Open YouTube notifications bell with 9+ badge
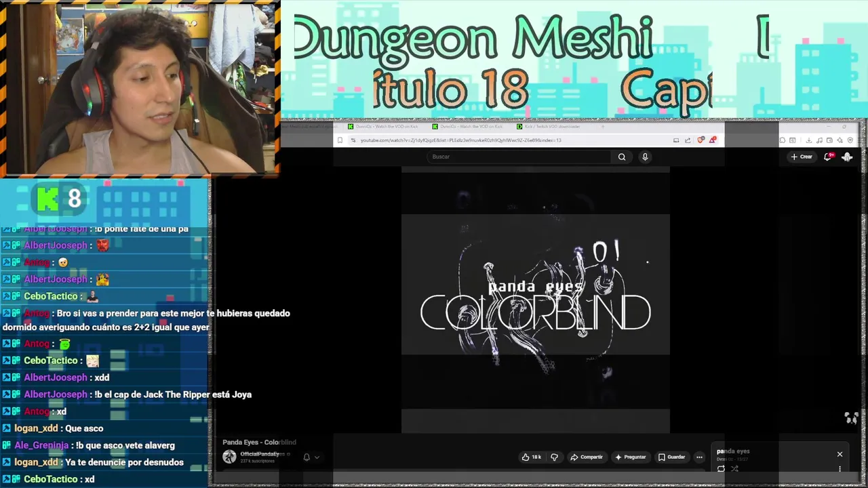This screenshot has width=868, height=488. coord(828,156)
